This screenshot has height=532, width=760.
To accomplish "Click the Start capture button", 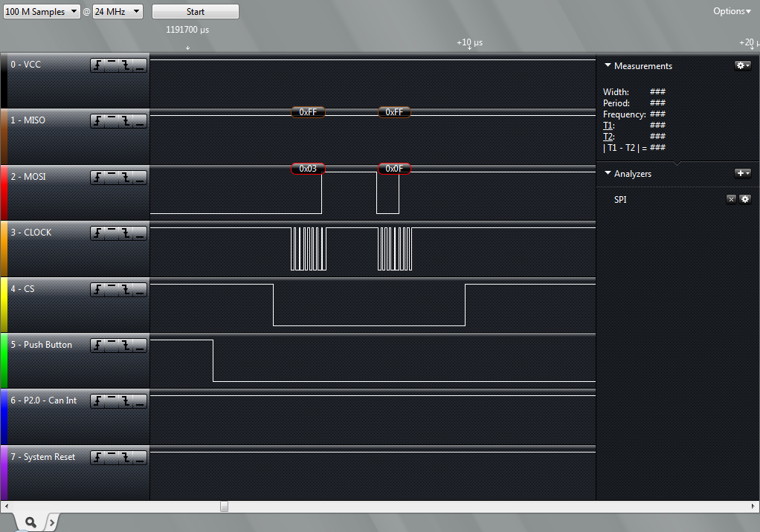I will pyautogui.click(x=196, y=12).
